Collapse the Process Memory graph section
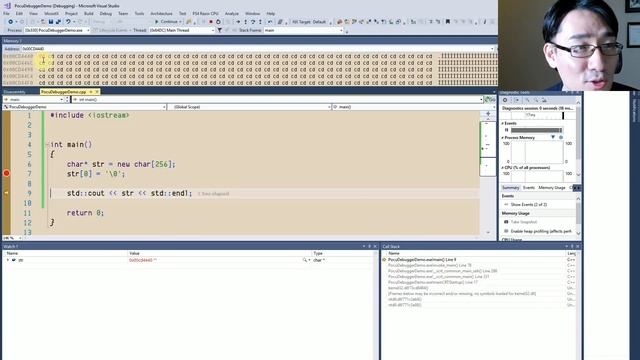 pos(503,138)
